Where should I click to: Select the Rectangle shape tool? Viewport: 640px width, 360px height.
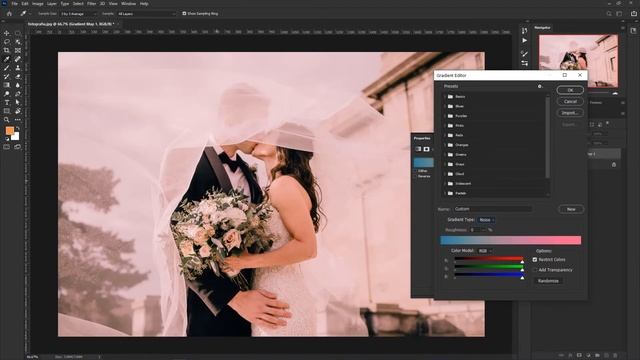pyautogui.click(x=7, y=111)
